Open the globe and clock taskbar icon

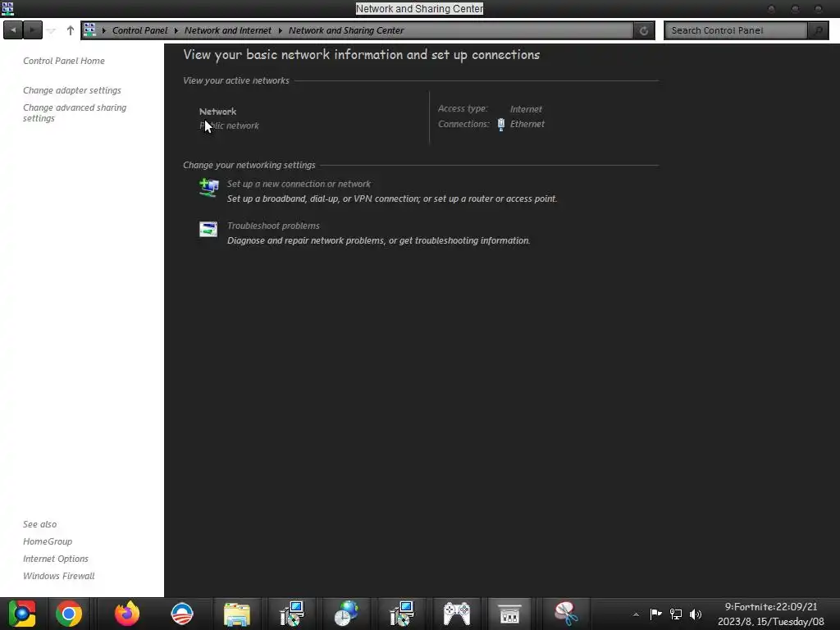point(347,614)
